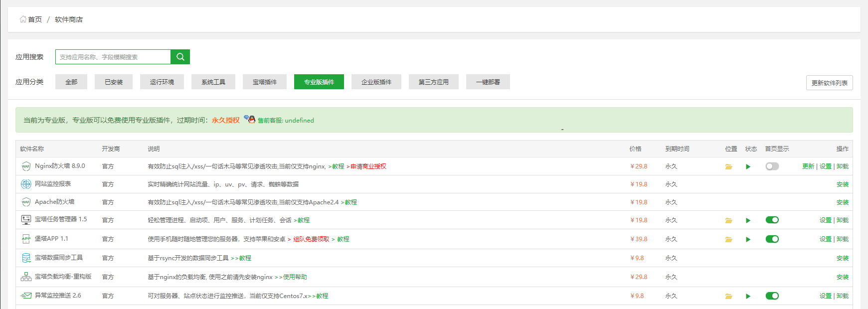Uninstall 堡塔APP via 卸载

tap(843, 239)
